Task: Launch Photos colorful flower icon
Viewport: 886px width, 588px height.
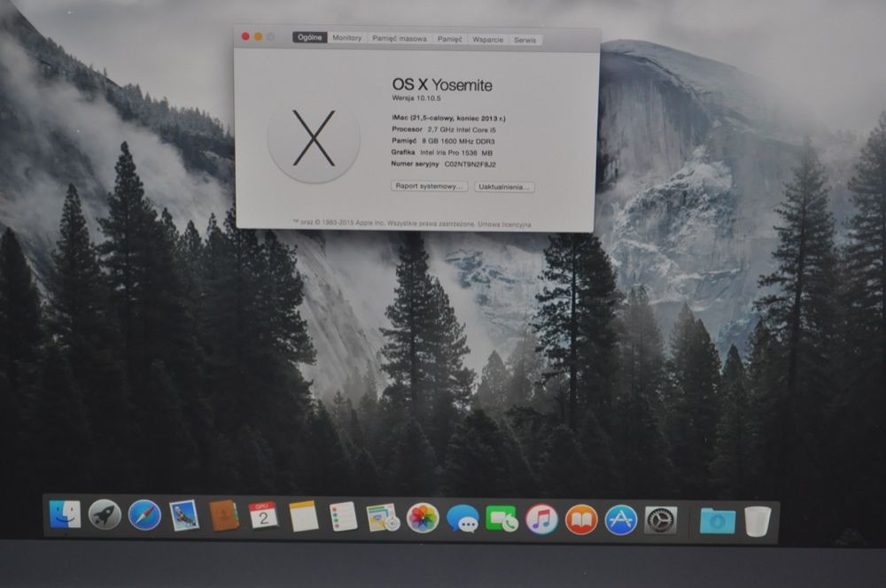Action: click(423, 518)
